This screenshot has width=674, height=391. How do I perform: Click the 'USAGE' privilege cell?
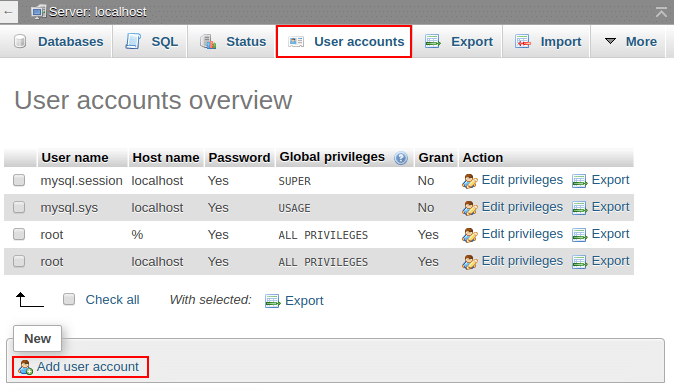(x=294, y=208)
